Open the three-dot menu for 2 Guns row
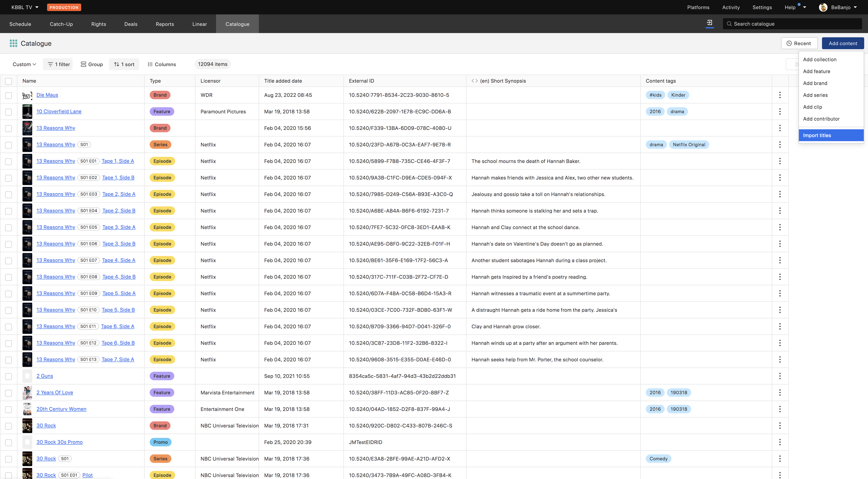868x479 pixels. coord(780,376)
